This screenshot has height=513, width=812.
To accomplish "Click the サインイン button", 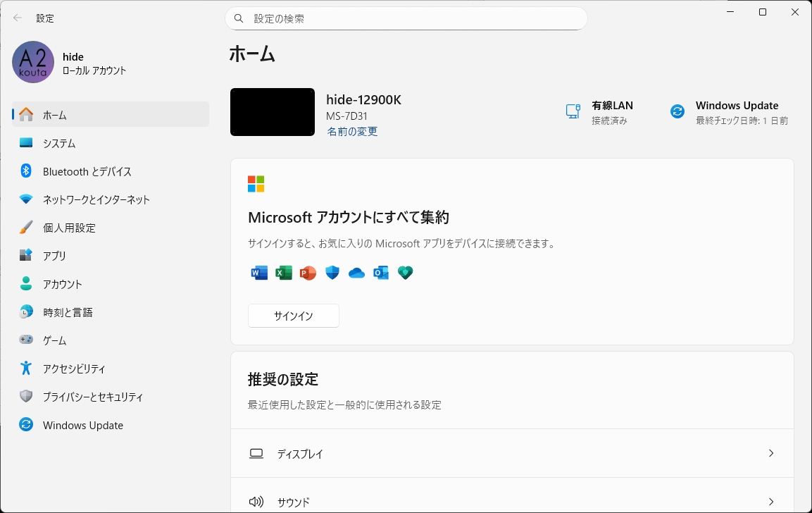I will point(294,316).
